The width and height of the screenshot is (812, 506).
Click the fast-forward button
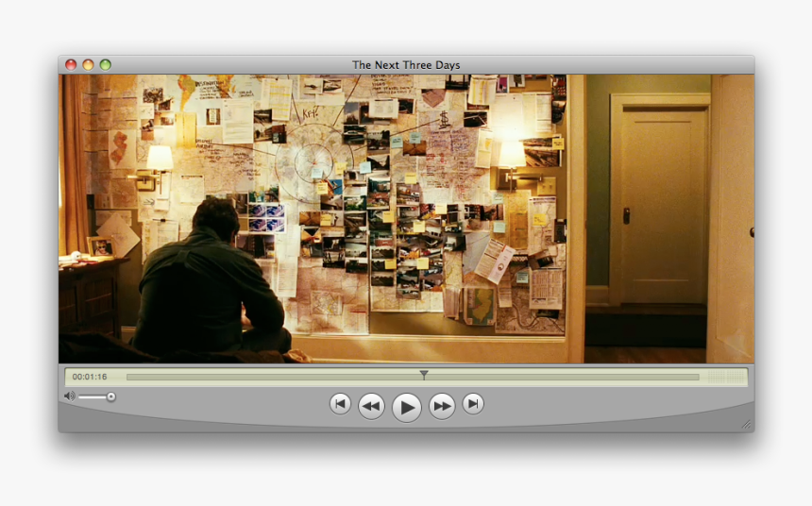[442, 406]
